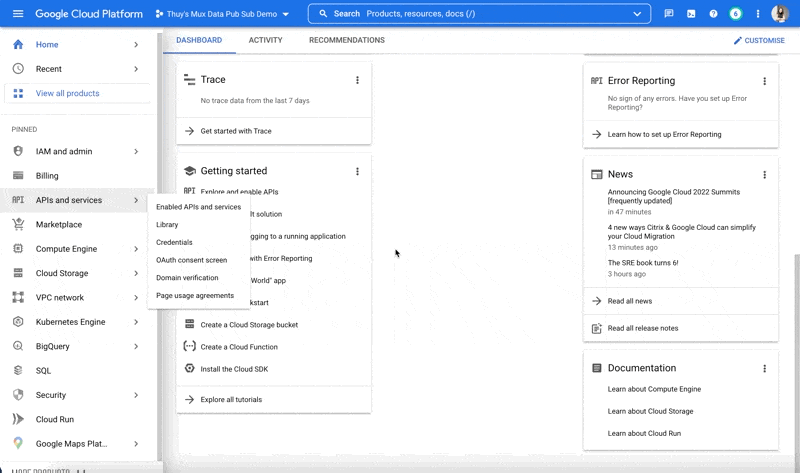Click Learn about Compute Engine
The image size is (800, 473).
654,389
